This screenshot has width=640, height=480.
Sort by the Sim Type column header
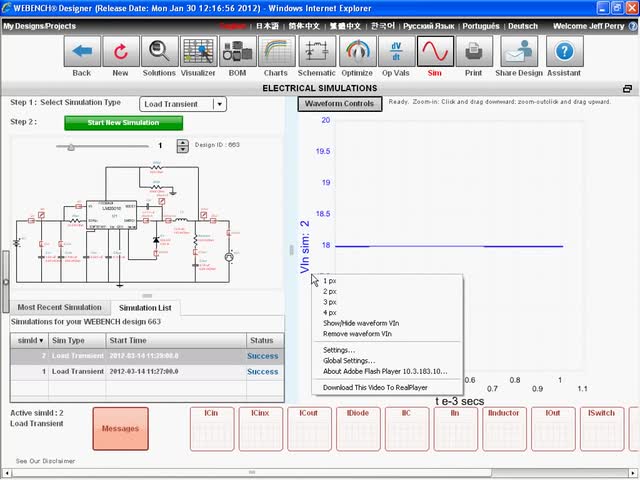pos(77,340)
